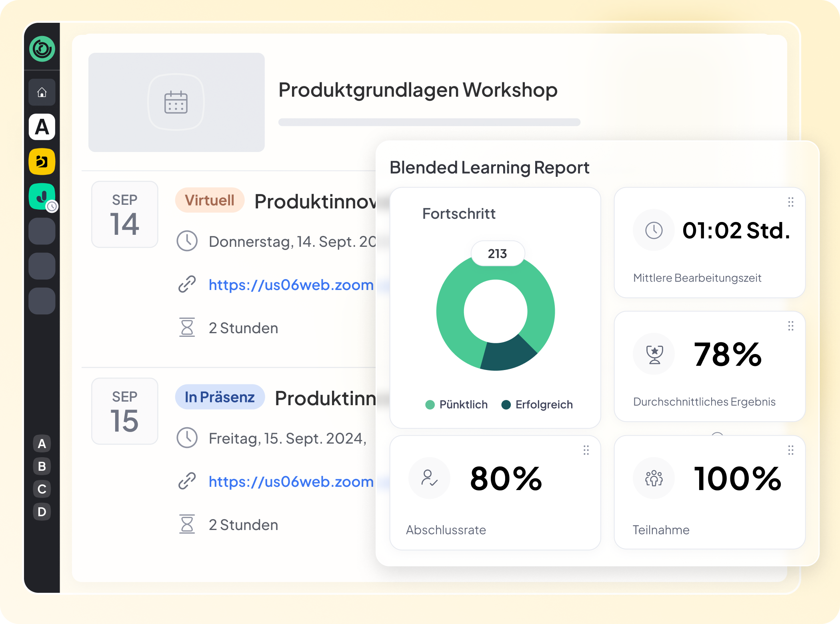Click drag handle on Durchschnittliches Ergebnis card
The image size is (840, 624).
pyautogui.click(x=791, y=326)
